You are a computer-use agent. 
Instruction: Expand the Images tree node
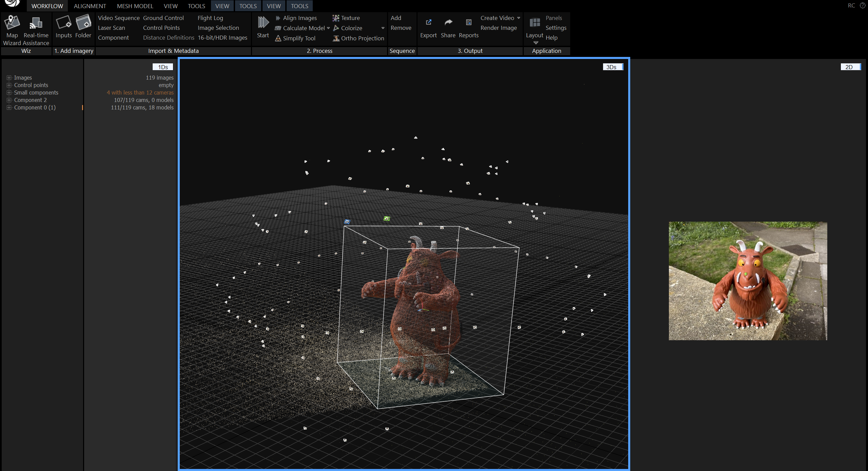point(9,78)
